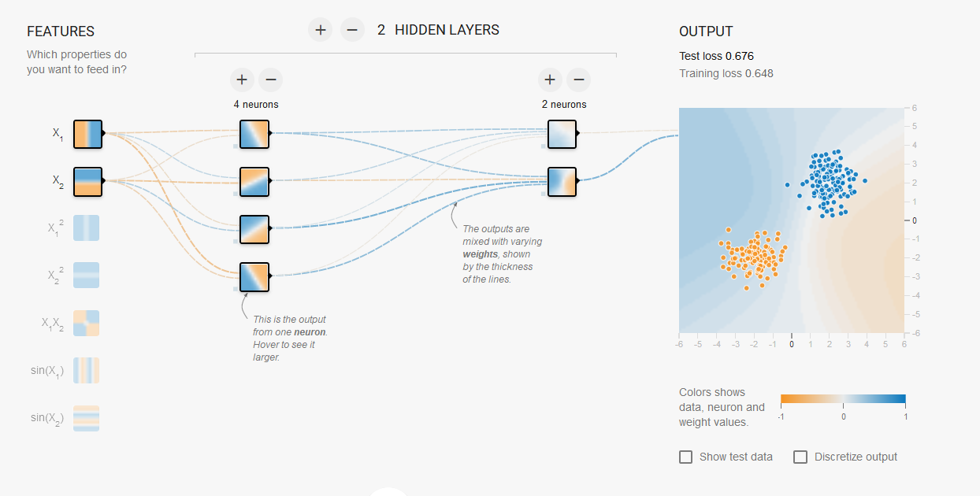Remove a hidden layer with minus button
The image size is (980, 496).
352,31
